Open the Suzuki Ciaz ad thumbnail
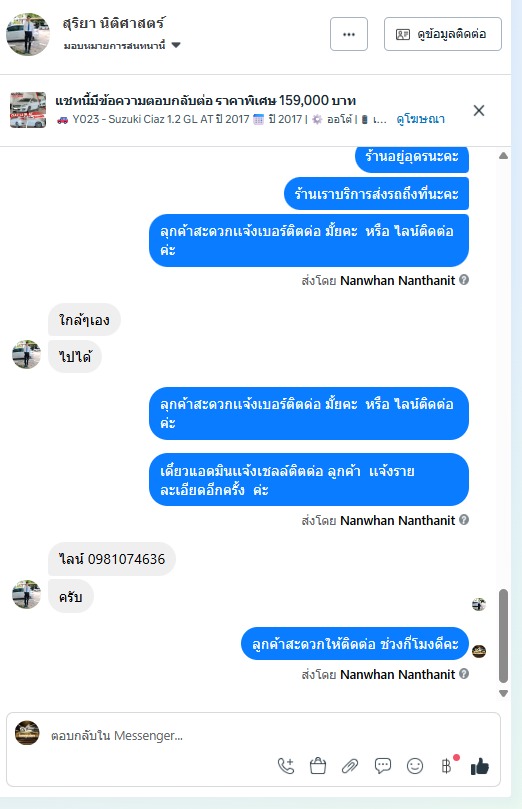 pos(28,110)
